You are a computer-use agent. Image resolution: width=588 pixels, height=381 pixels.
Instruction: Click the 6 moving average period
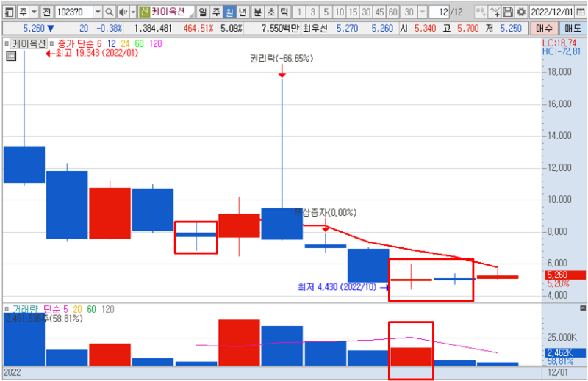coord(99,44)
